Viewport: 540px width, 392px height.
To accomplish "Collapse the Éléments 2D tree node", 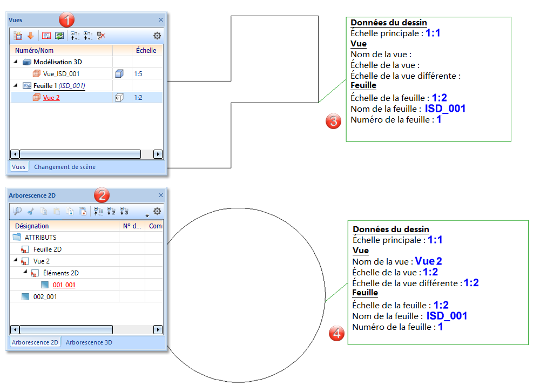I will (25, 272).
